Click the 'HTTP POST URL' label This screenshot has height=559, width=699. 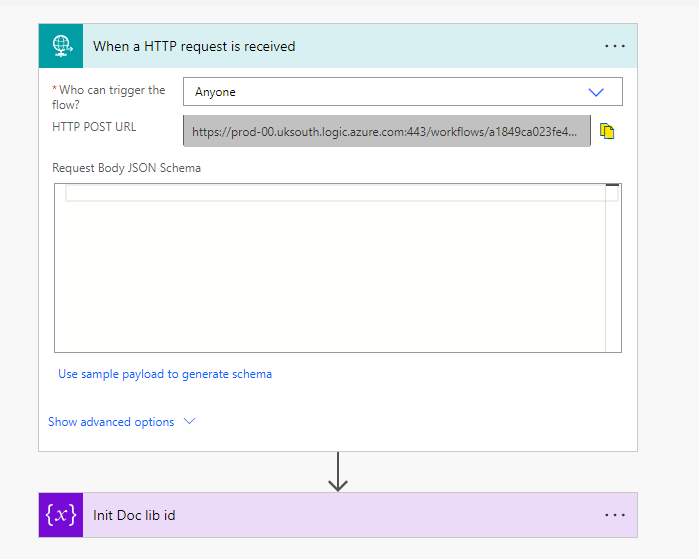[94, 127]
